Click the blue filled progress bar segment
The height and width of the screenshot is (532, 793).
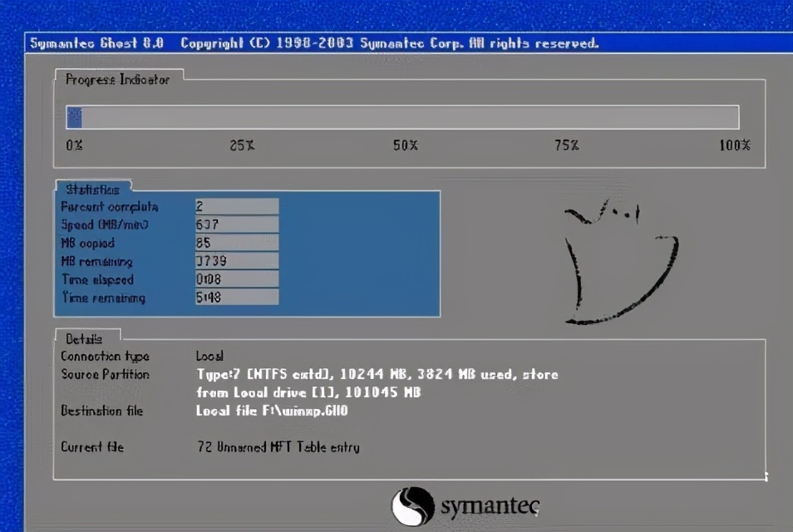pyautogui.click(x=74, y=117)
